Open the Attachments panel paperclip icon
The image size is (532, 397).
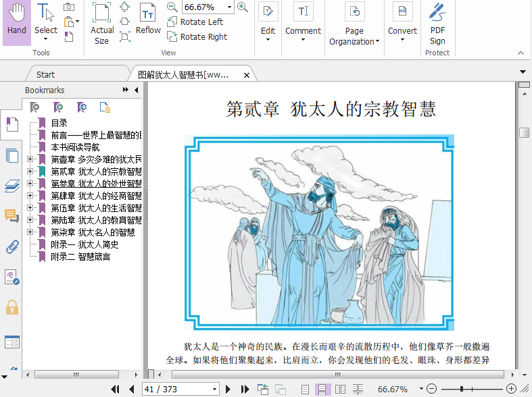[x=11, y=246]
